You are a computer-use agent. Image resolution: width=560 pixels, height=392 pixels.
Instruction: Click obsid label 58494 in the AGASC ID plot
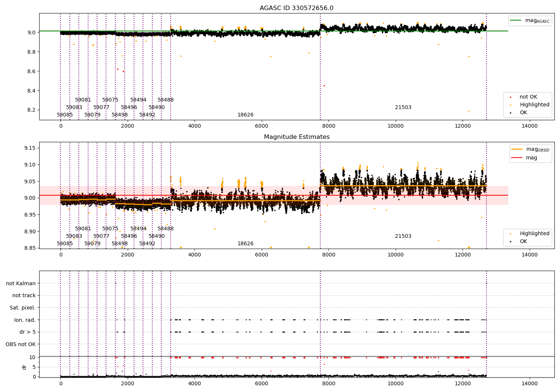[139, 100]
